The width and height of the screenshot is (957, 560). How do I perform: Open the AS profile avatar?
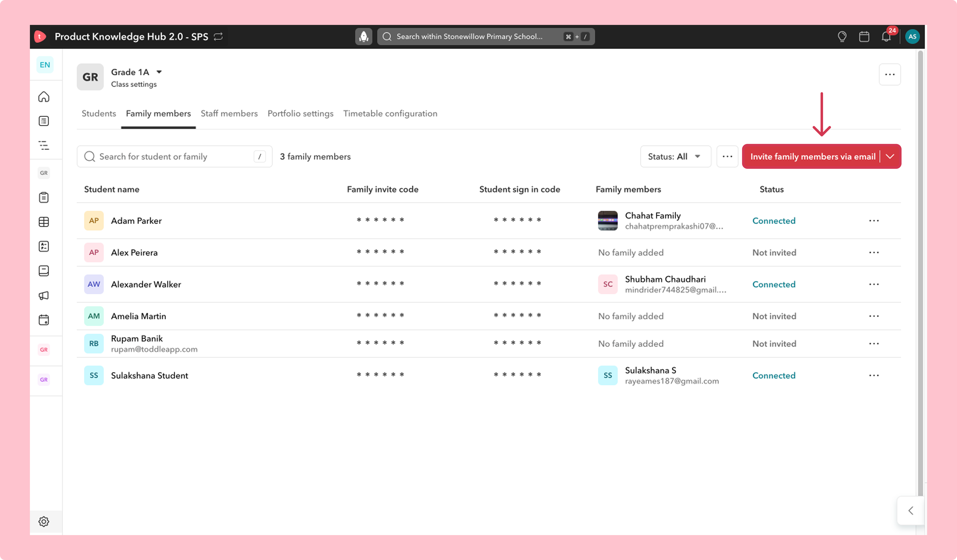point(912,36)
